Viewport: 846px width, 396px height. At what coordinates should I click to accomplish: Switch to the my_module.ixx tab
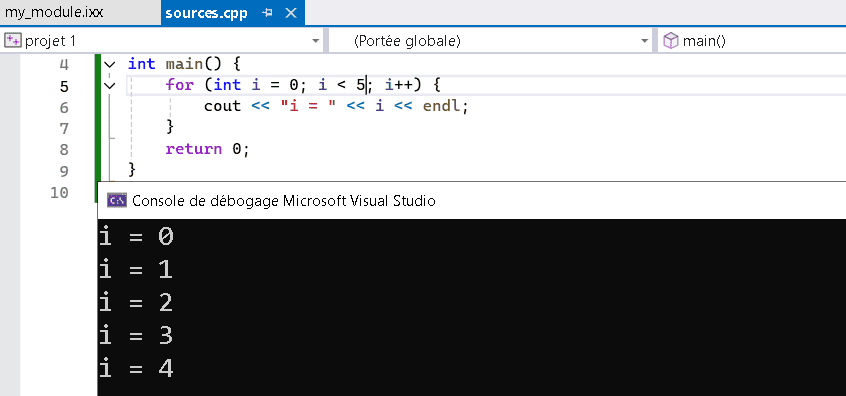coord(54,12)
